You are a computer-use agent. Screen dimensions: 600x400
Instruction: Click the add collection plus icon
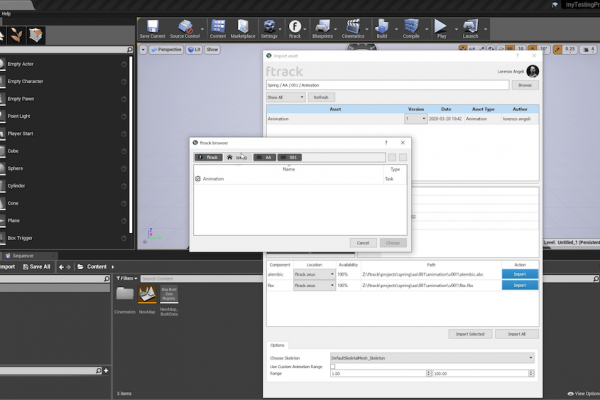[x=106, y=371]
